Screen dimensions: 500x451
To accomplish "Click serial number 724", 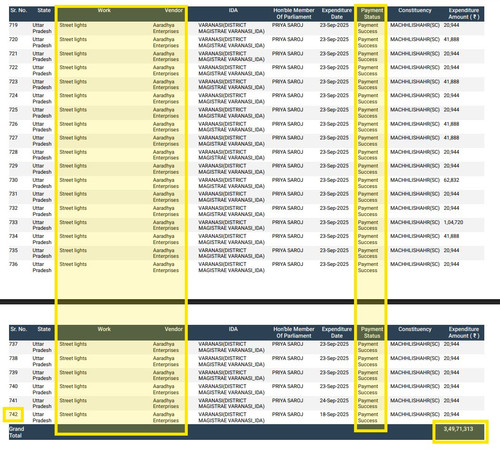I will [14, 95].
